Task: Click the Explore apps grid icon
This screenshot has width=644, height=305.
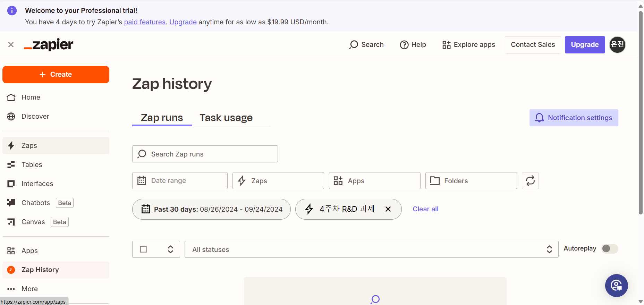Action: (x=447, y=45)
